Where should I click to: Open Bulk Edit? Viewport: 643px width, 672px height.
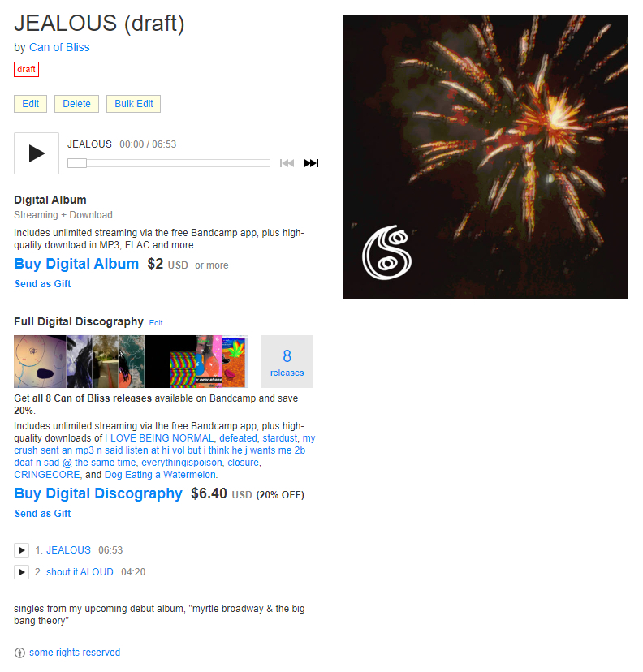point(134,104)
